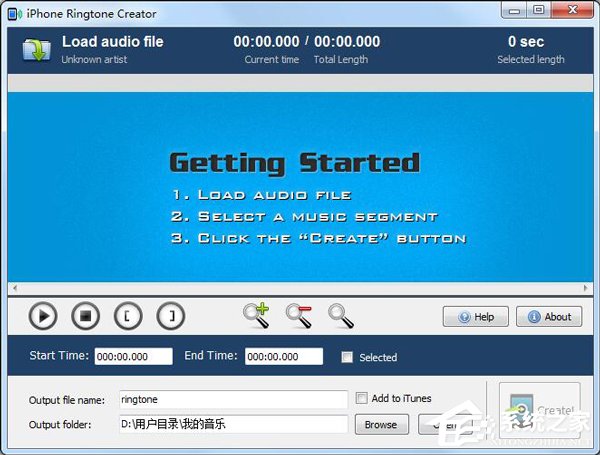This screenshot has height=455, width=600.
Task: Zoom out of the waveform (magnifier minus)
Action: (x=299, y=315)
